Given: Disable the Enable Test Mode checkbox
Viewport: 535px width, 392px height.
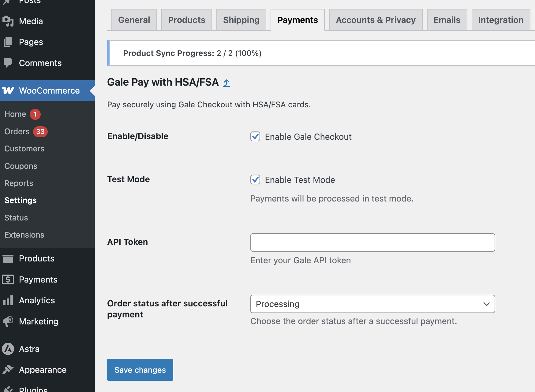Looking at the screenshot, I should (255, 179).
